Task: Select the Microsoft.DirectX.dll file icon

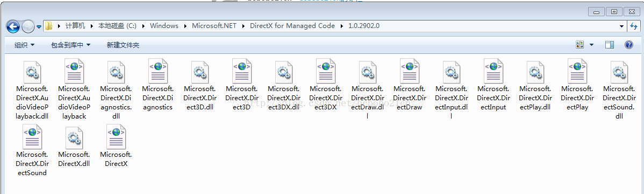Action: (x=74, y=138)
